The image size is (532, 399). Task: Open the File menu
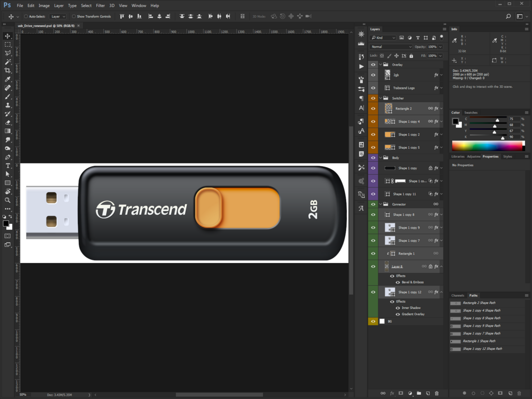20,5
